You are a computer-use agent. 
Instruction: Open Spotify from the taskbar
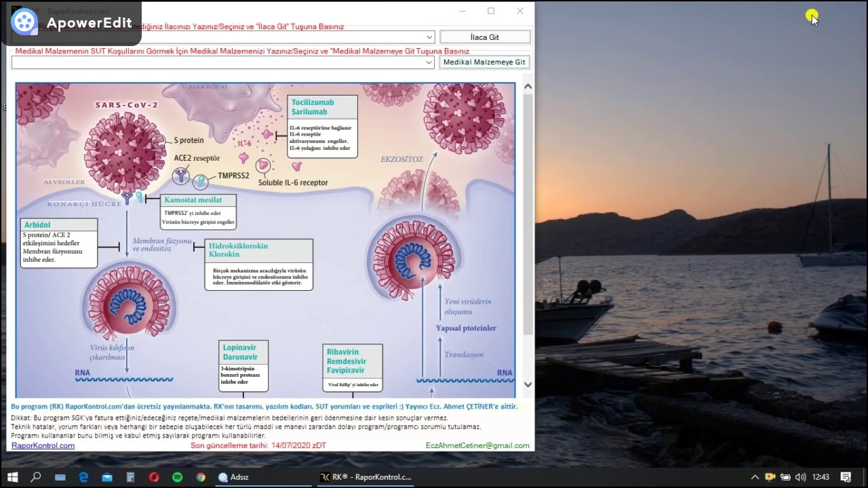[178, 477]
